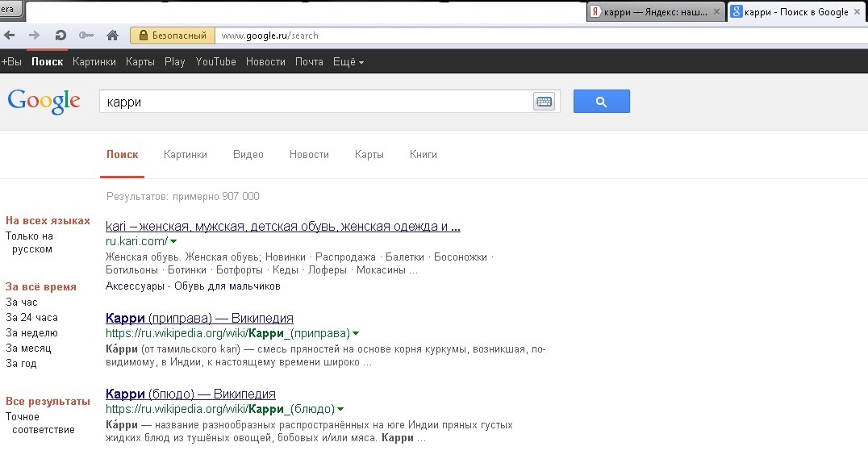Expand the Ещё dropdown in black bar
The image size is (868, 459).
click(x=348, y=61)
